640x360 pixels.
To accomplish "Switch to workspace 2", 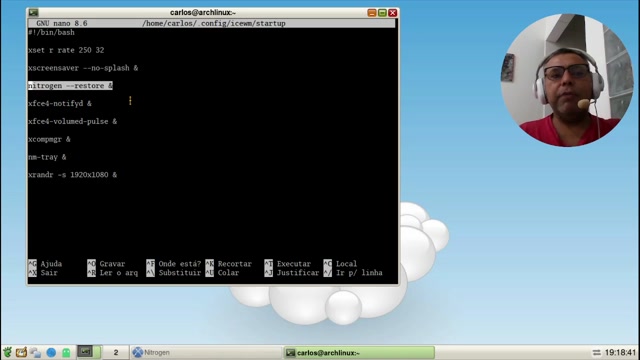I will click(116, 352).
